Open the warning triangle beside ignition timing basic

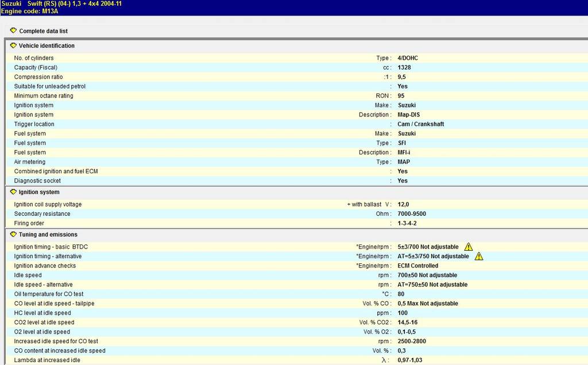point(469,247)
